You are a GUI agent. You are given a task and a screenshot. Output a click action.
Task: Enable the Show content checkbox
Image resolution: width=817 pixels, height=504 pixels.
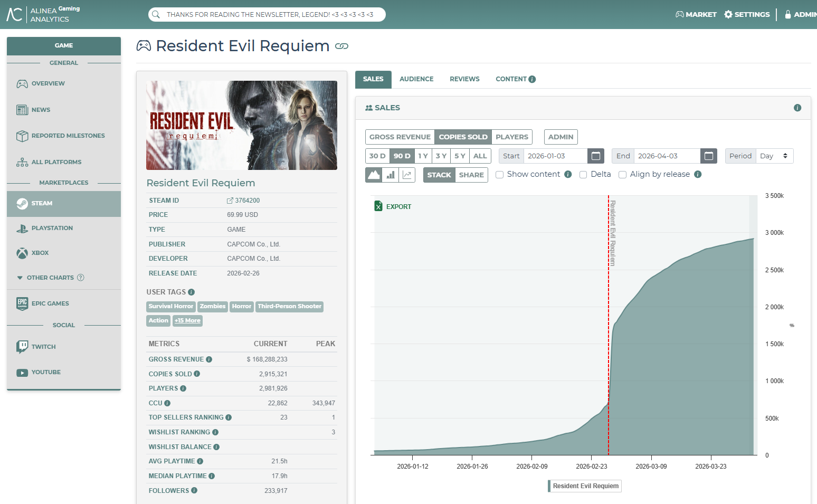click(x=499, y=175)
